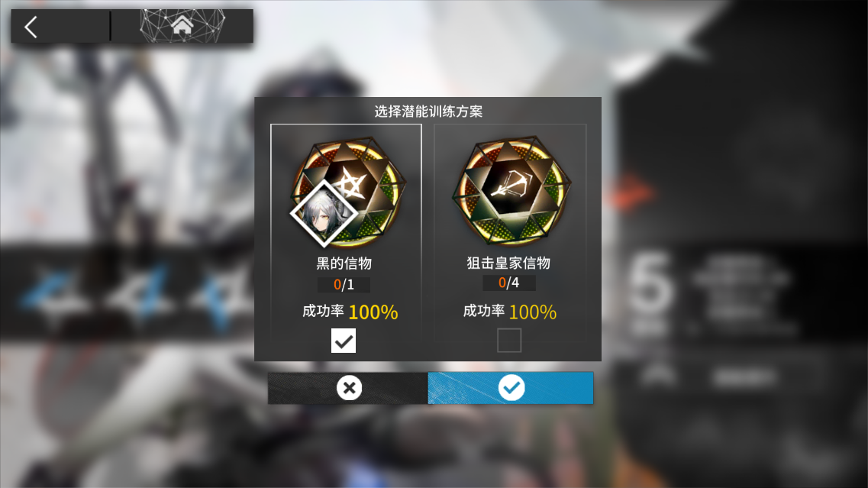The width and height of the screenshot is (868, 488).
Task: Click the white checkmark circle icon
Action: 511,388
